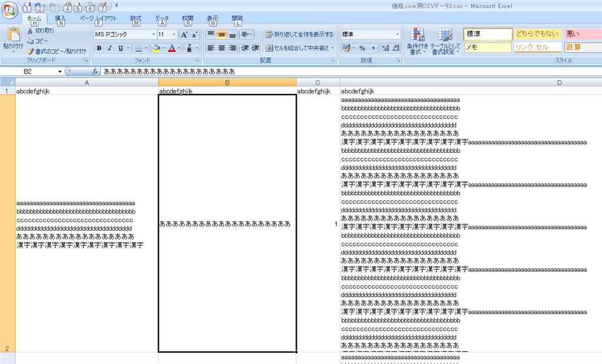This screenshot has width=602, height=364.
Task: Align text to bottom of cell
Action: click(233, 35)
